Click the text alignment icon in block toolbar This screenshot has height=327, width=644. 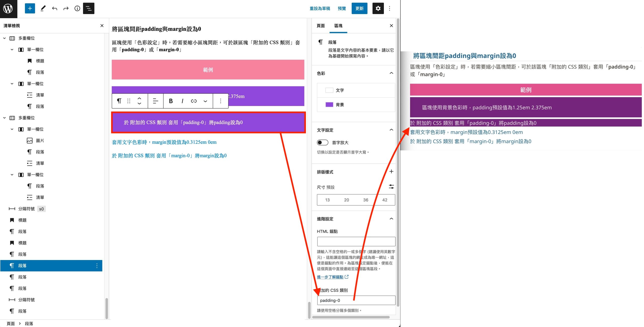(x=155, y=101)
